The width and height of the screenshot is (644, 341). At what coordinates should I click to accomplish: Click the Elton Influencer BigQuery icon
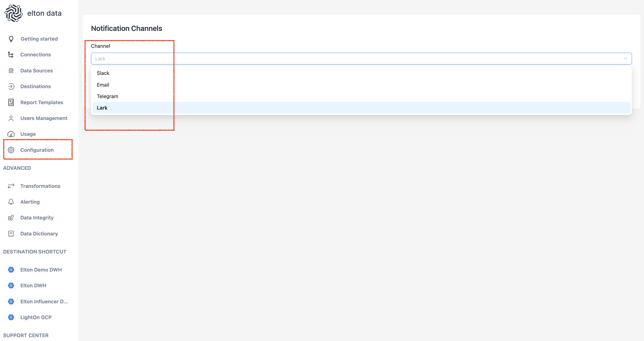[11, 302]
